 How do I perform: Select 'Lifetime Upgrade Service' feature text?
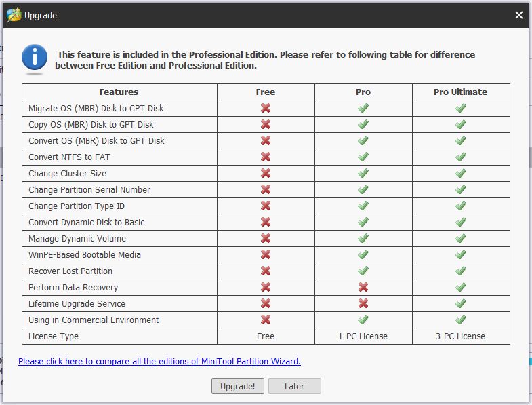tap(77, 304)
